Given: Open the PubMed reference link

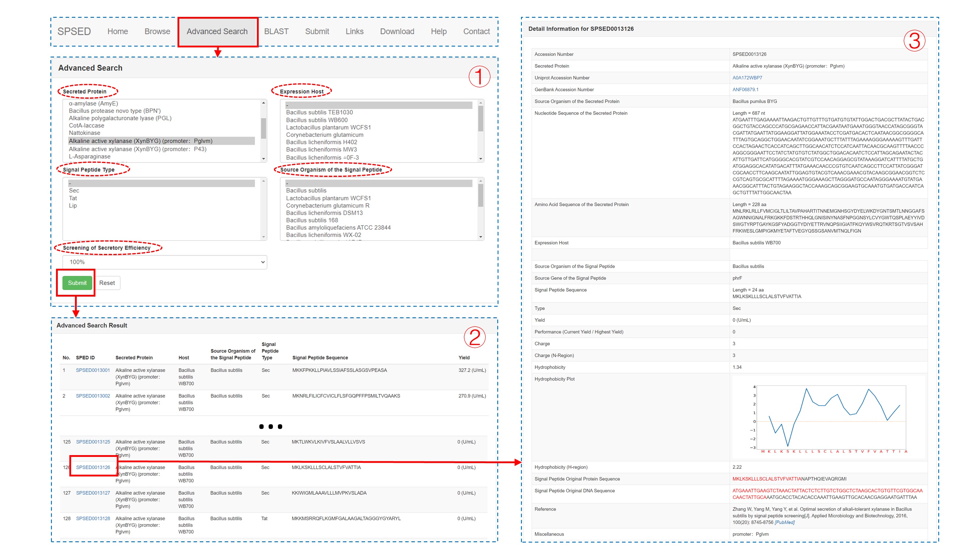Looking at the screenshot, I should [x=785, y=522].
